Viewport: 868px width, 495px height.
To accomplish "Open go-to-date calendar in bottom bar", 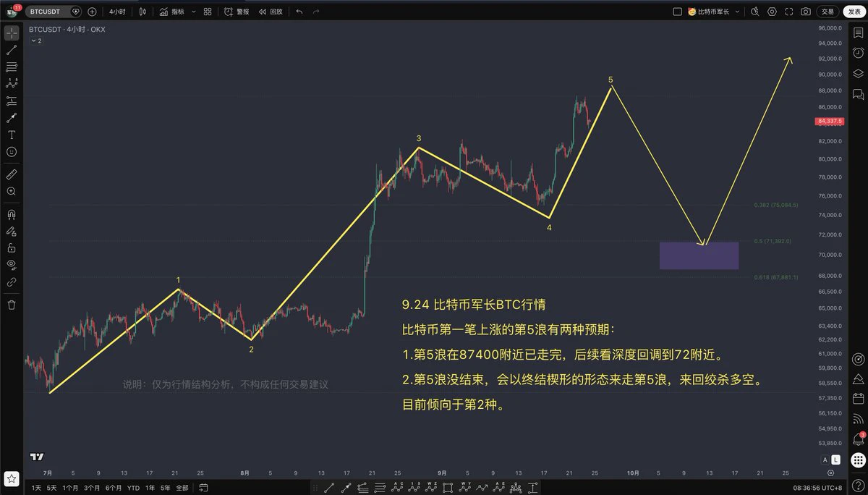I will click(x=203, y=488).
